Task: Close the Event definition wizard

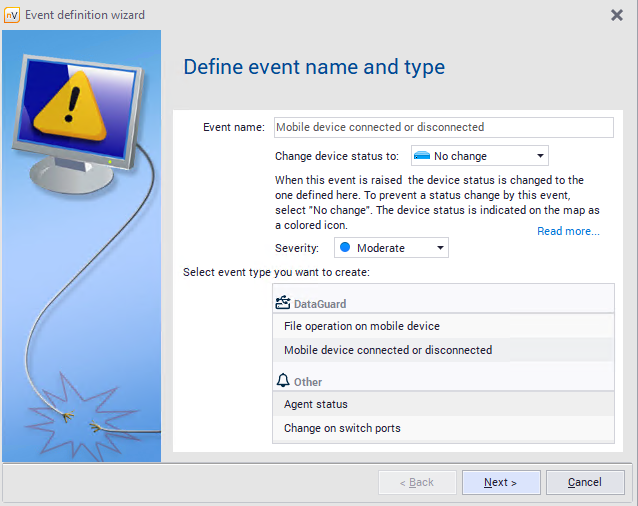Action: tap(617, 15)
